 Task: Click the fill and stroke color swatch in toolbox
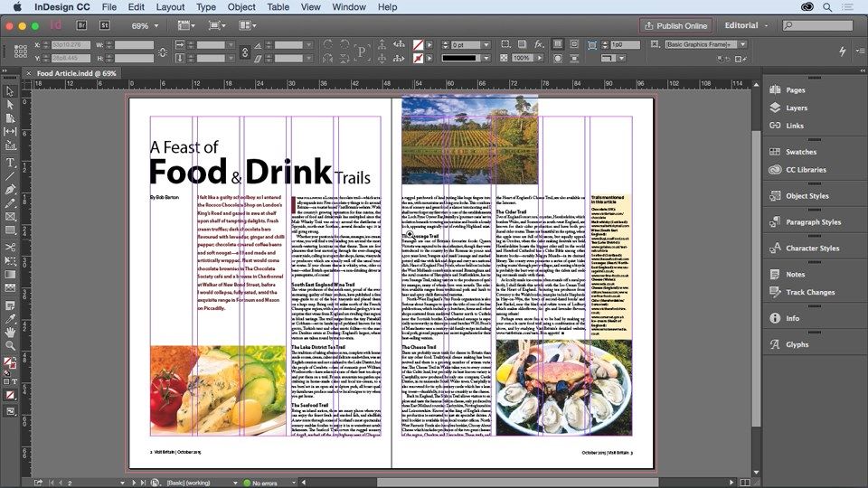9,363
